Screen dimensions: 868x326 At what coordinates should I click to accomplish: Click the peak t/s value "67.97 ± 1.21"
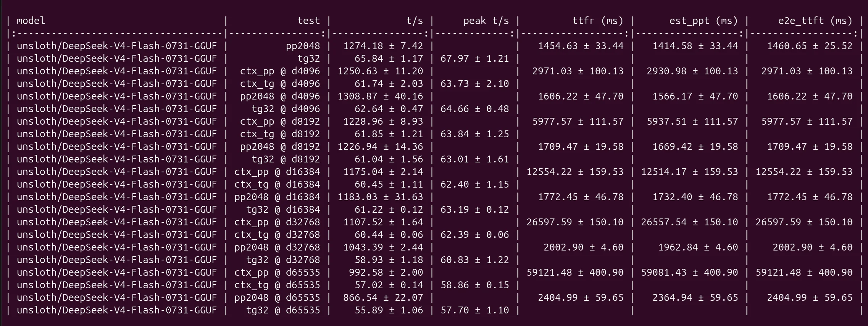(x=475, y=58)
